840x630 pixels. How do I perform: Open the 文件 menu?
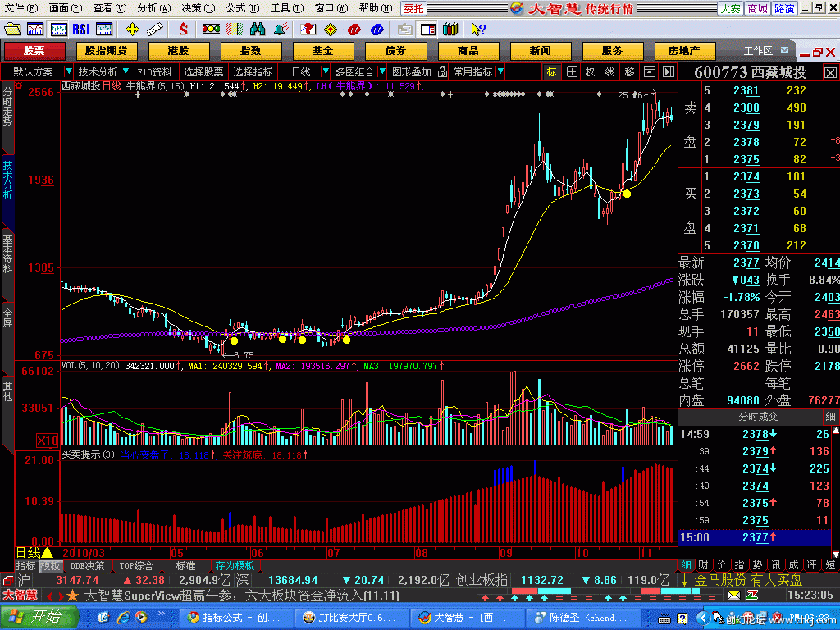click(x=21, y=8)
